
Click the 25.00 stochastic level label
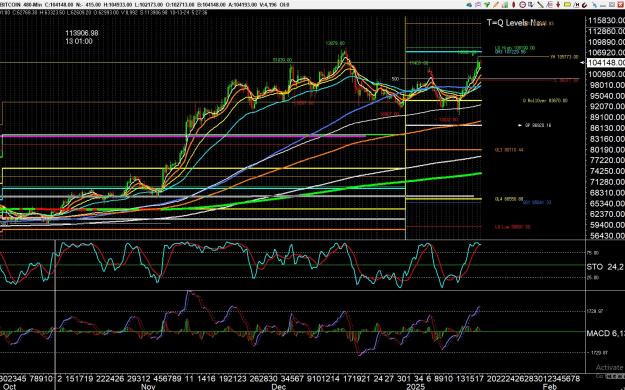point(594,277)
